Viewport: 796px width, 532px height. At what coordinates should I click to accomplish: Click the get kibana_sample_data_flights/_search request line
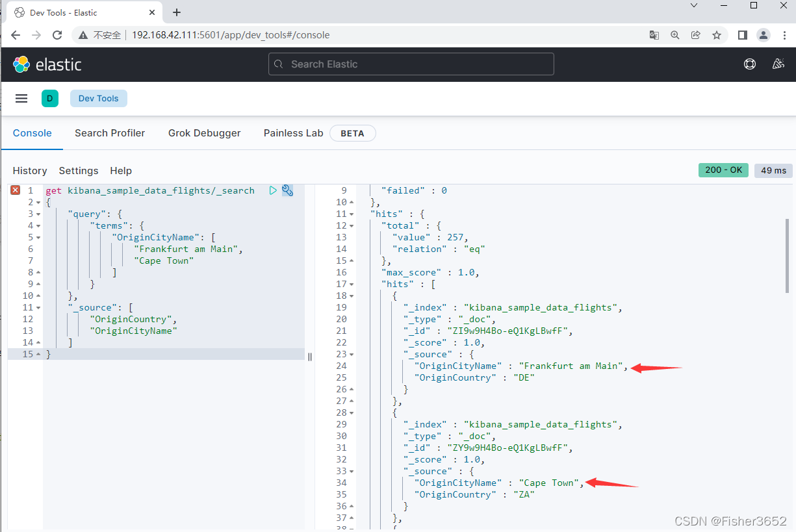coord(150,191)
